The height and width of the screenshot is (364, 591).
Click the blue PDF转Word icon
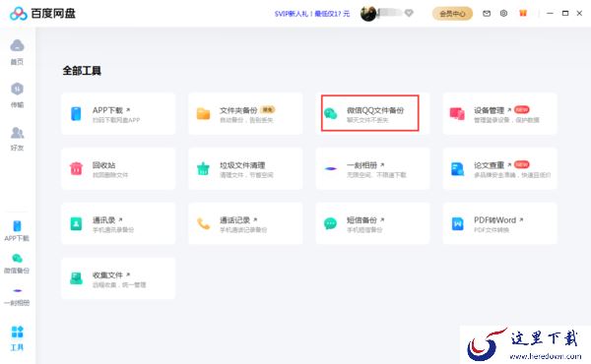click(457, 223)
